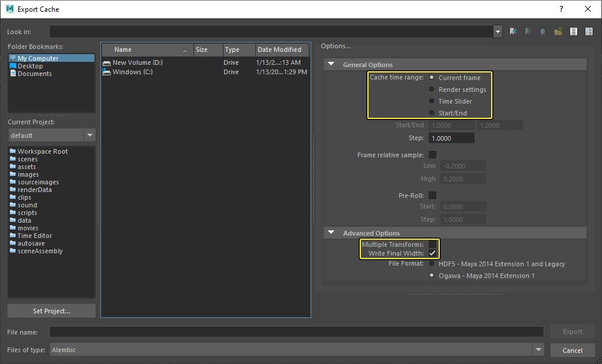This screenshot has width=602, height=364.
Task: Choose HDF5 file format radio button
Action: 432,264
